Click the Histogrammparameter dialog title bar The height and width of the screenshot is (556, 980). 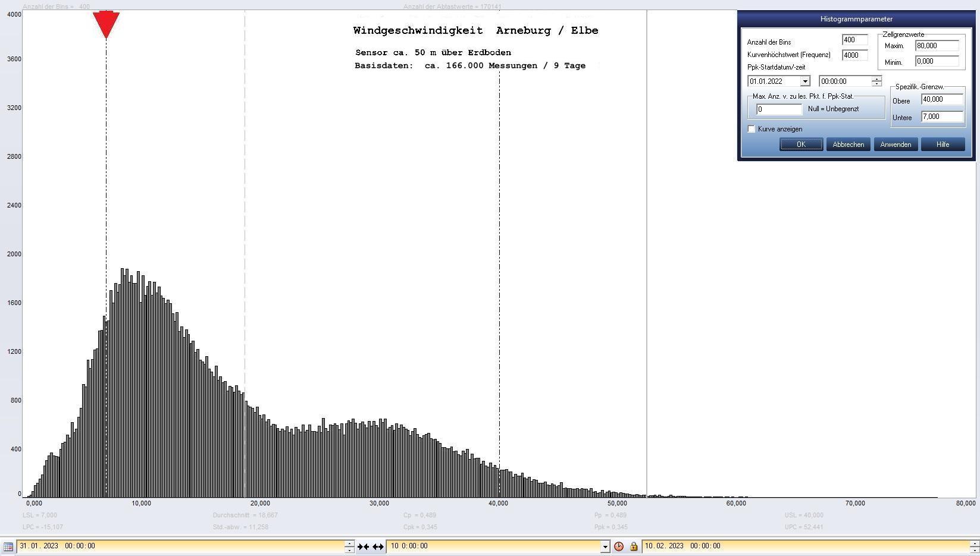(856, 19)
